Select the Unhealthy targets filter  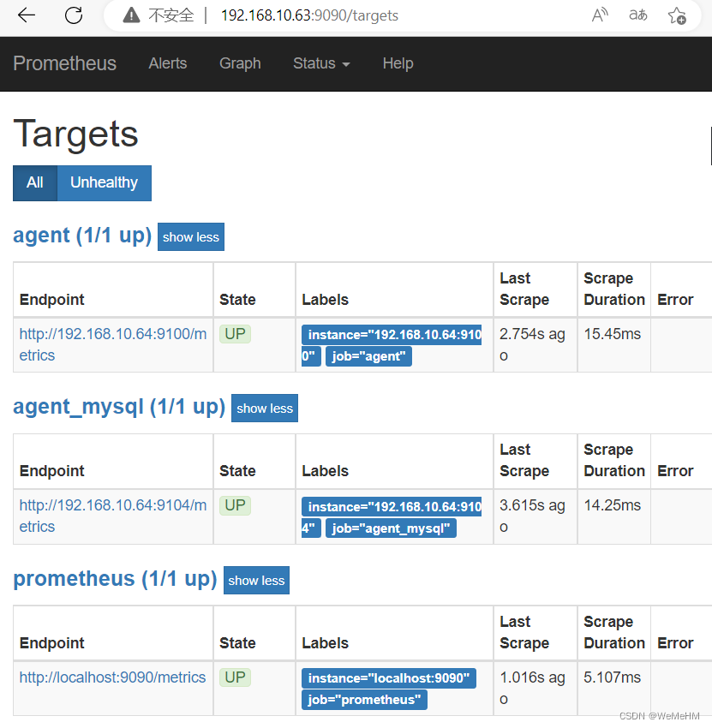[x=104, y=183]
